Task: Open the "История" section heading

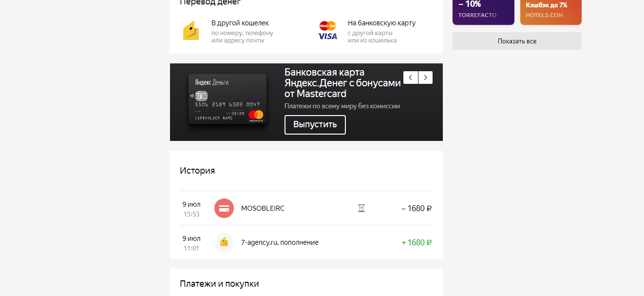Action: point(197,171)
